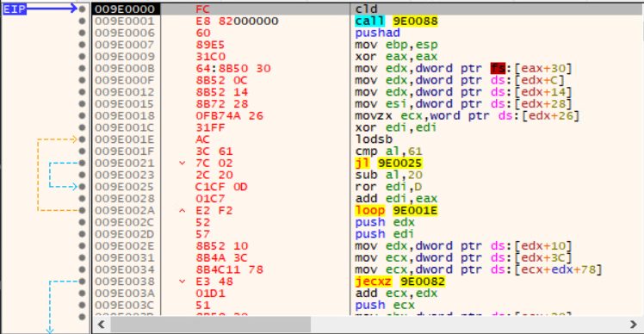Viewport: 644px width, 334px height.
Task: Click the jump-down marker next to bytes 7C 02
Action: click(x=183, y=163)
